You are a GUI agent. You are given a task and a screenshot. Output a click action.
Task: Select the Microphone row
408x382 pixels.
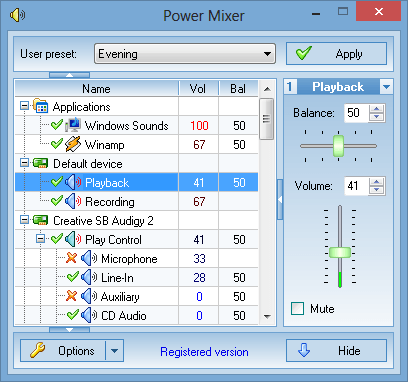pyautogui.click(x=137, y=258)
